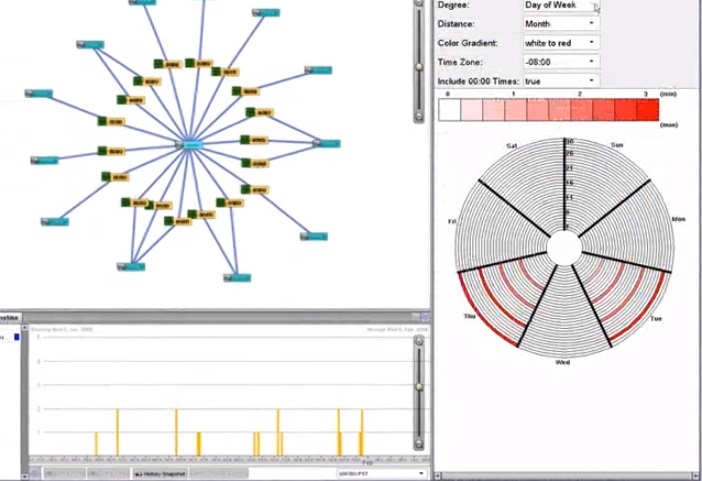This screenshot has width=702, height=481.
Task: Click the Fri label on the radial chart
Action: click(x=452, y=222)
